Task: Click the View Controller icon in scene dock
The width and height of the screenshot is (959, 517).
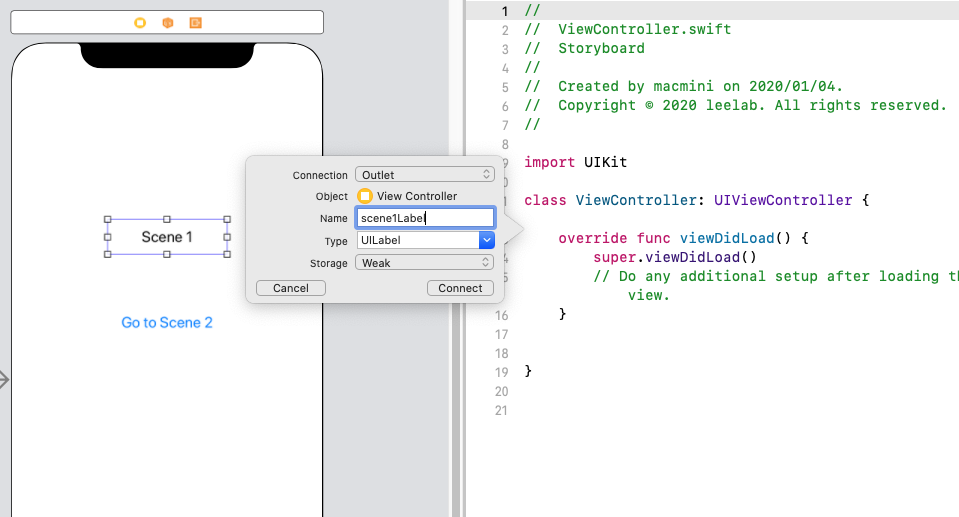Action: [140, 22]
